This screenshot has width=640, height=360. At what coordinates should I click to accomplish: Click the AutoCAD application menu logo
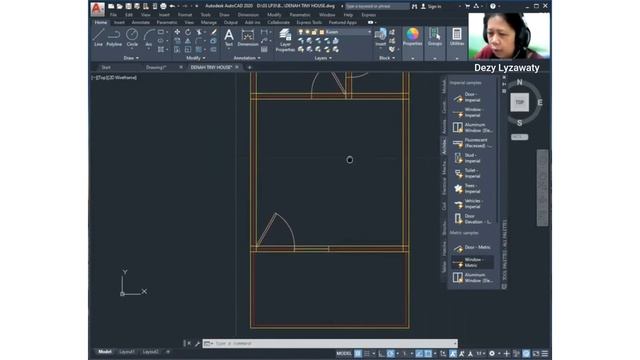(97, 9)
